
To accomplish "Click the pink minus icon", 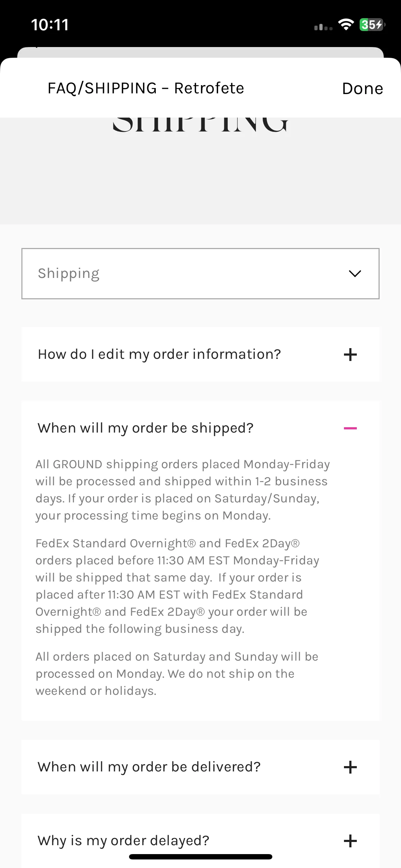I will [350, 428].
